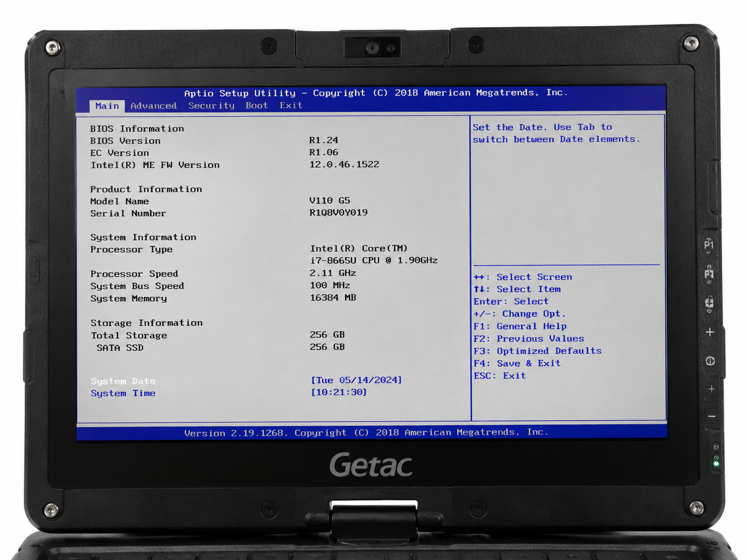This screenshot has width=747, height=560.
Task: Open the Advanced tab
Action: [x=153, y=106]
